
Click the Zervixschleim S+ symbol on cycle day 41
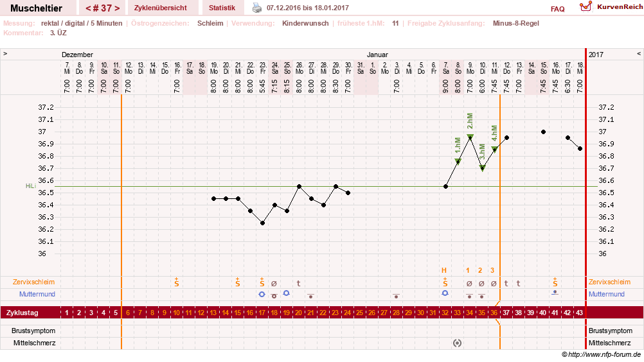pyautogui.click(x=555, y=282)
